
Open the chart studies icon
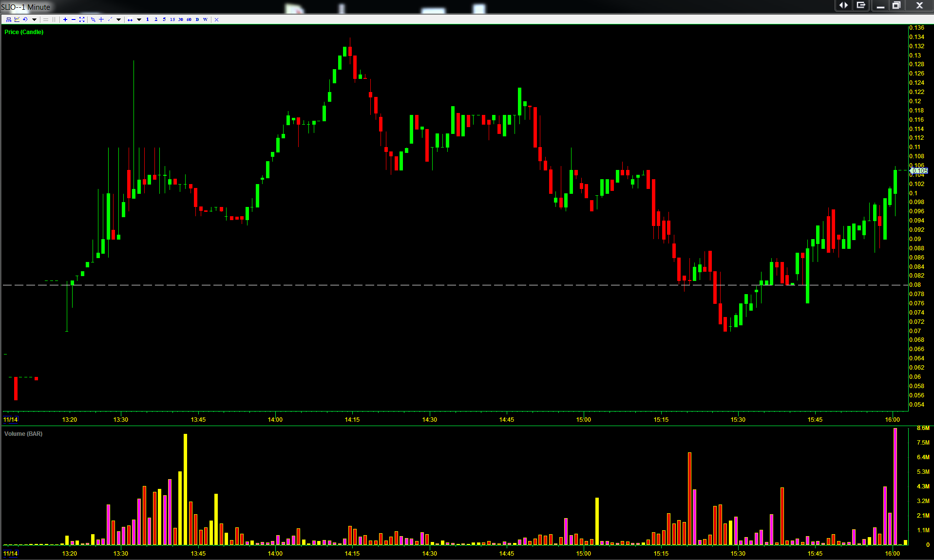click(x=17, y=19)
